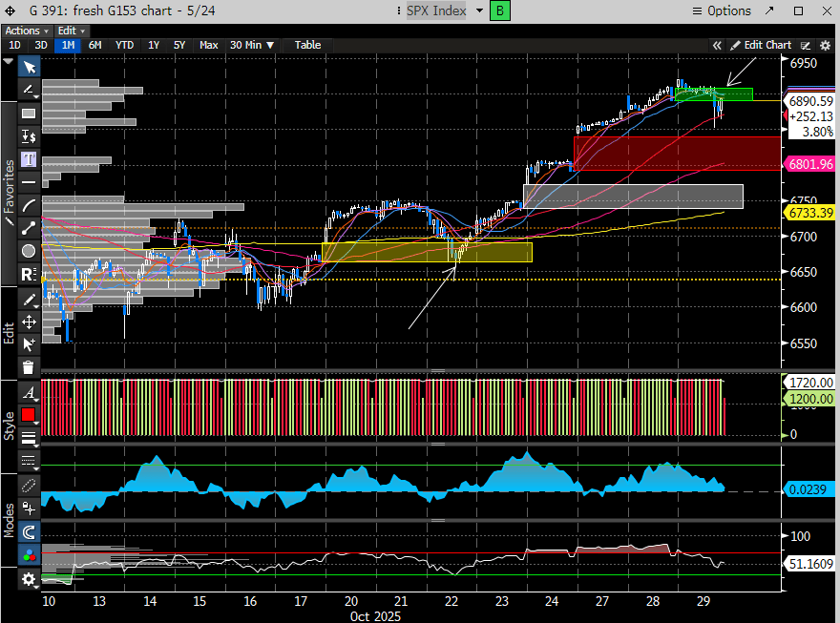840x623 pixels.
Task: Click the +252.13 change value
Action: click(x=811, y=116)
